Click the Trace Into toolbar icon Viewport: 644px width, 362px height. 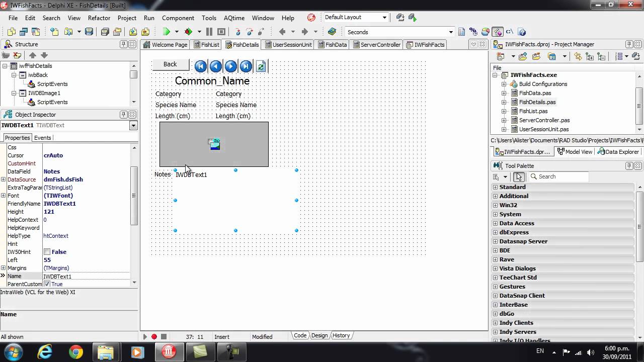pyautogui.click(x=238, y=32)
